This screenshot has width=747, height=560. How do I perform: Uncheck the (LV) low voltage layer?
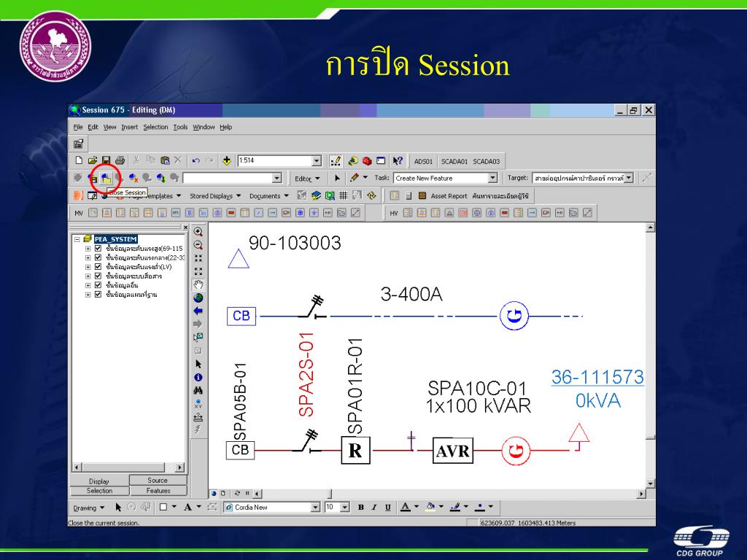tap(98, 267)
